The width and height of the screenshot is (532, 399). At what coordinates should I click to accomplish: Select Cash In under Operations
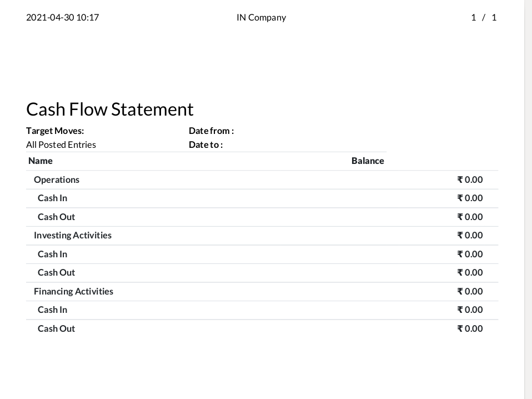point(52,198)
